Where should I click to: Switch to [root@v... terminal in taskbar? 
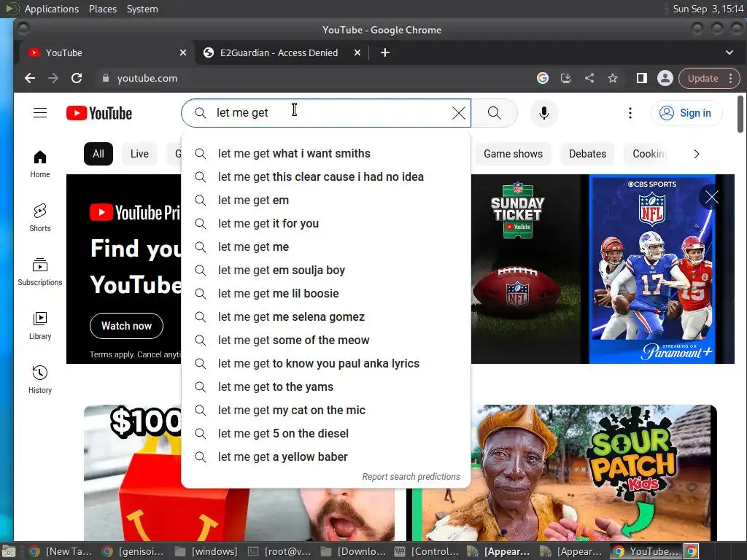point(281,551)
